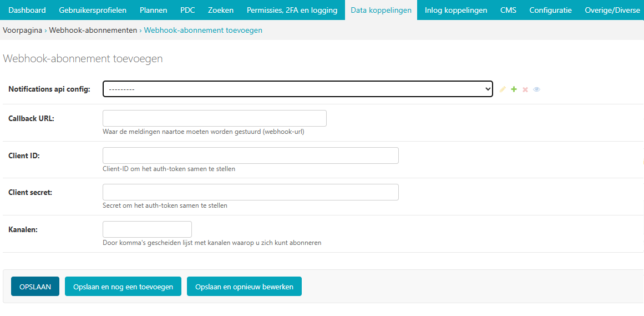Click into the Client secret field
The width and height of the screenshot is (644, 316).
pyautogui.click(x=251, y=192)
